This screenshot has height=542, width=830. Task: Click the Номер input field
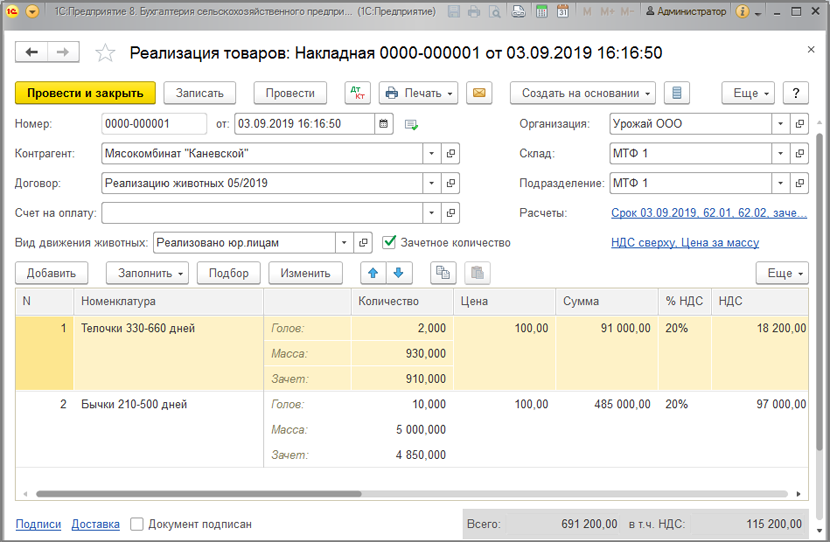154,124
